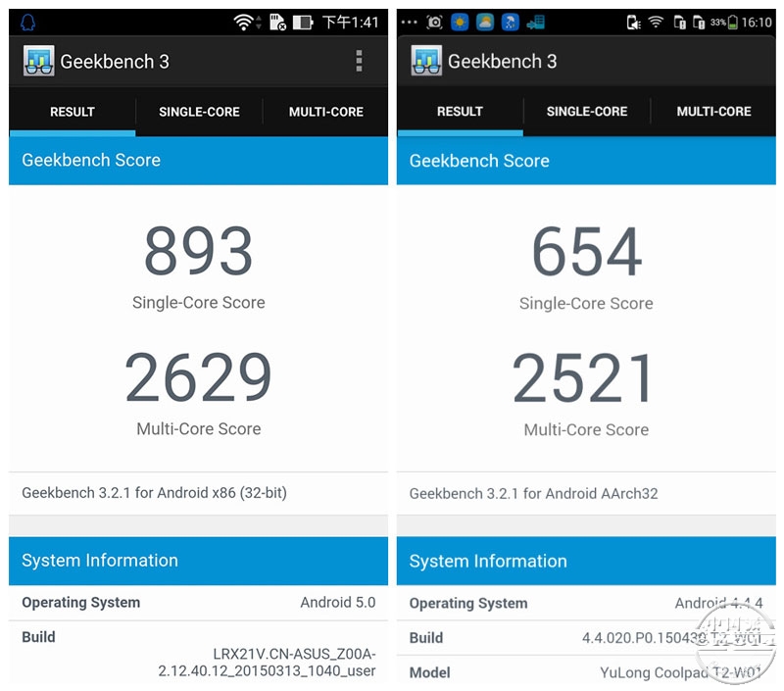
Task: Tap the 893 single-core score
Action: coord(199,251)
